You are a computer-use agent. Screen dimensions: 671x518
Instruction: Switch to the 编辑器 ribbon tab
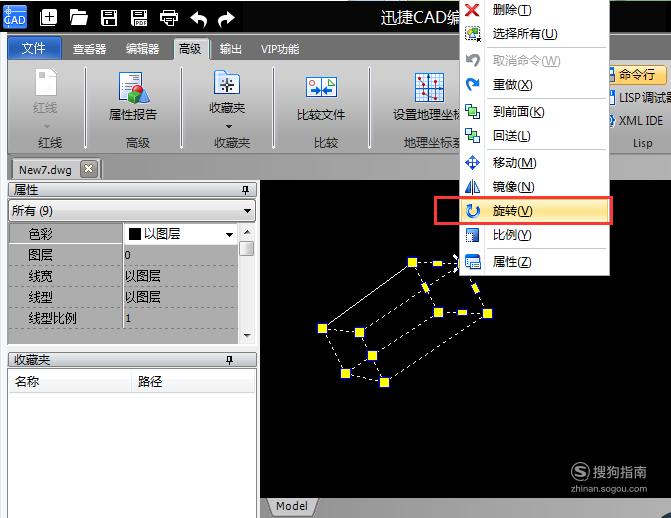[143, 49]
